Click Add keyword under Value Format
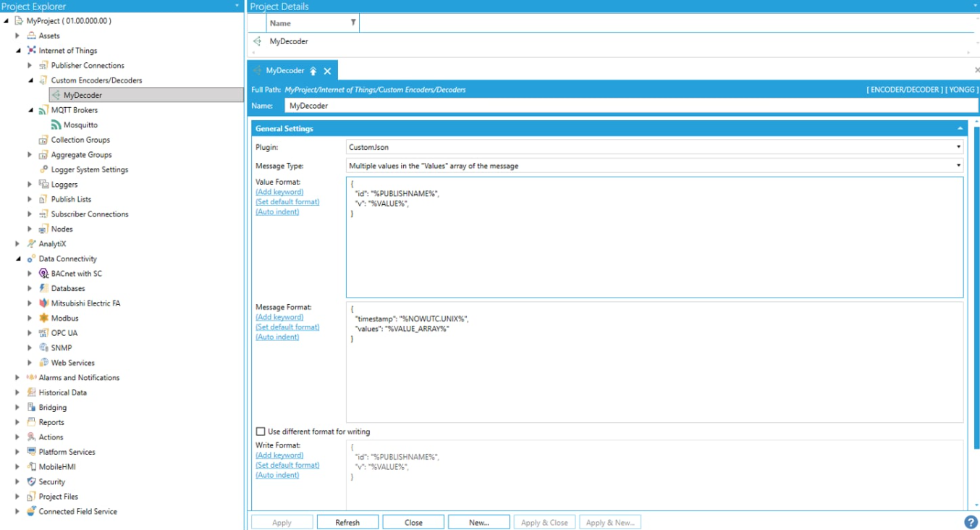 click(x=279, y=192)
